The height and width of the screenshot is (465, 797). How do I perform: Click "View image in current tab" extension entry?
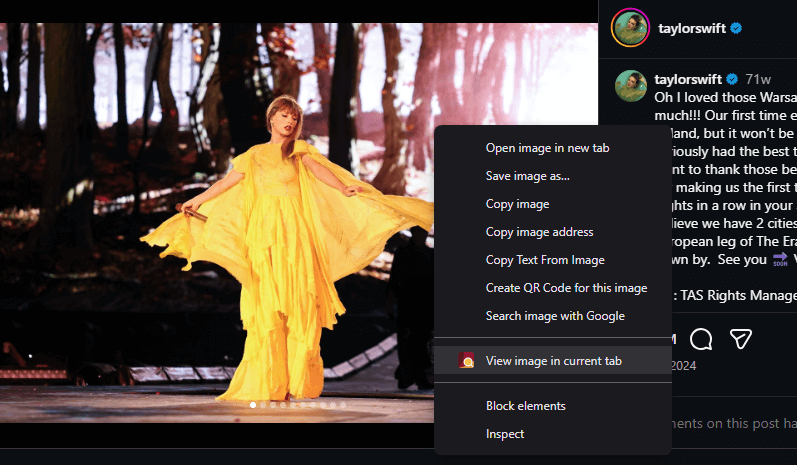553,360
